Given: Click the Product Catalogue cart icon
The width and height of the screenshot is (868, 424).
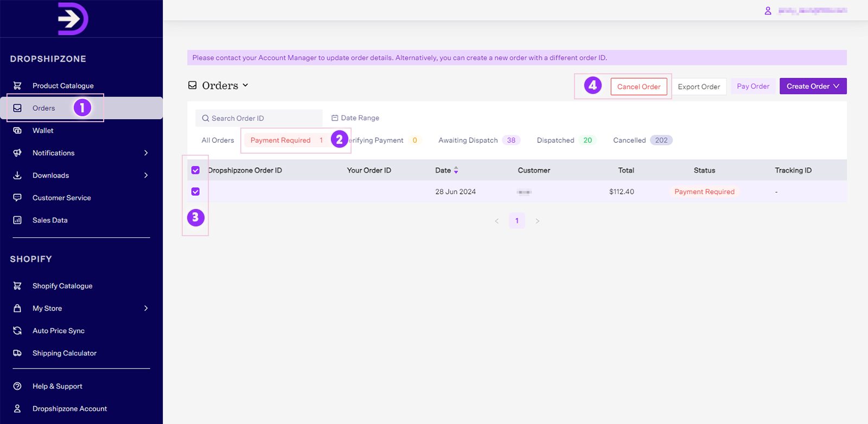Looking at the screenshot, I should point(17,86).
